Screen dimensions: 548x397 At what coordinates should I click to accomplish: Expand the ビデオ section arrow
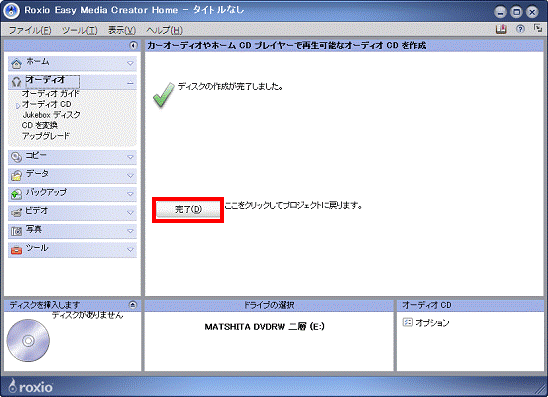point(130,212)
